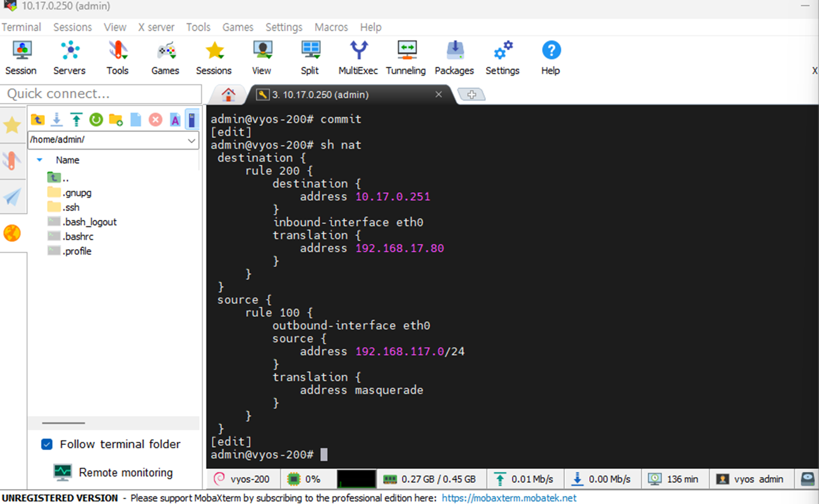The width and height of the screenshot is (819, 504).
Task: Open the Session toolbar button
Action: point(21,58)
